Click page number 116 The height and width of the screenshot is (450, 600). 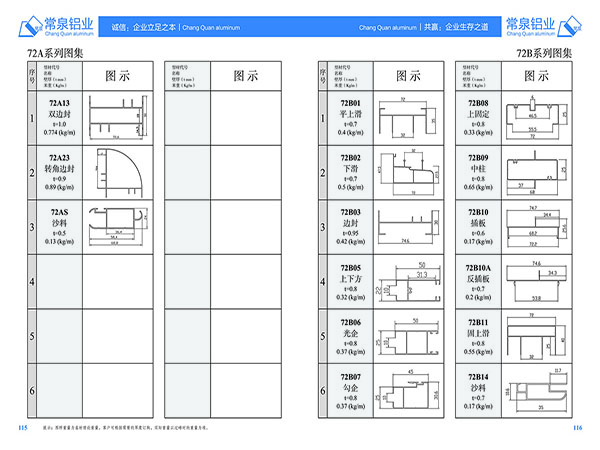point(577,428)
